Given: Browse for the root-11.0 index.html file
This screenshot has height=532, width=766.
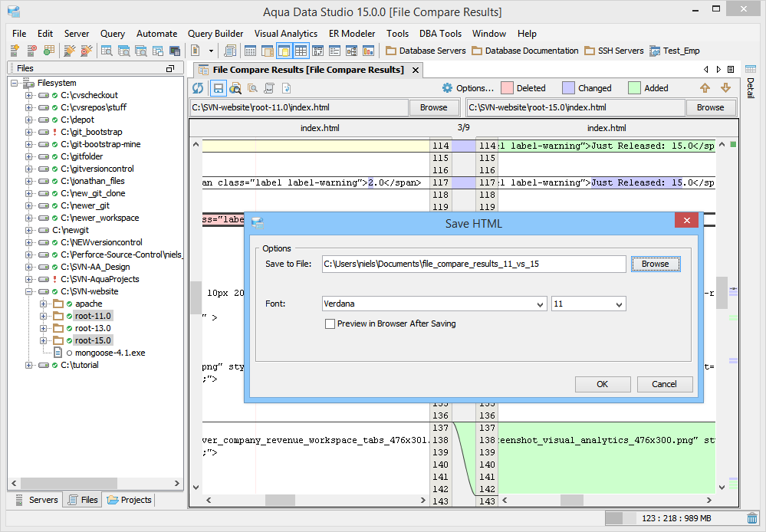Looking at the screenshot, I should pyautogui.click(x=433, y=107).
